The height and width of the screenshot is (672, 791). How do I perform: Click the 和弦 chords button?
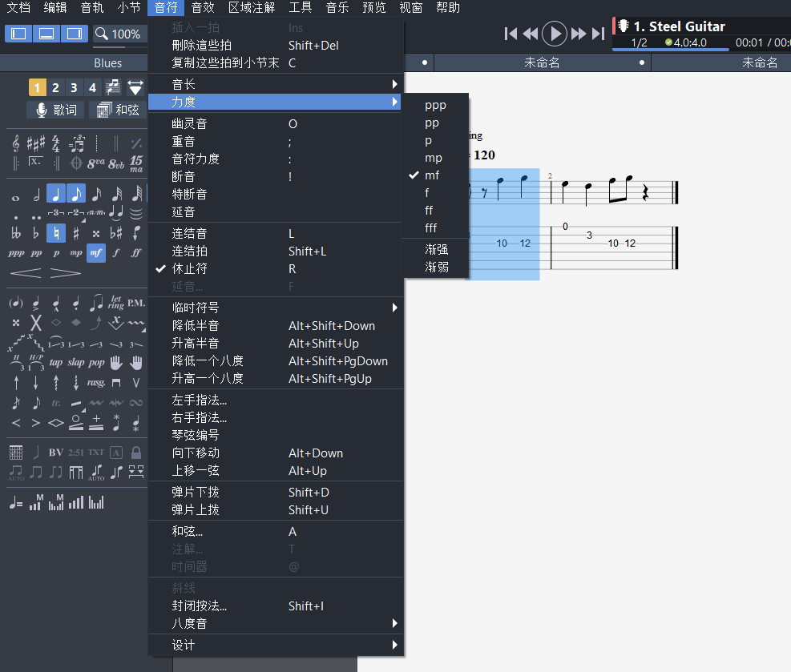(x=117, y=110)
